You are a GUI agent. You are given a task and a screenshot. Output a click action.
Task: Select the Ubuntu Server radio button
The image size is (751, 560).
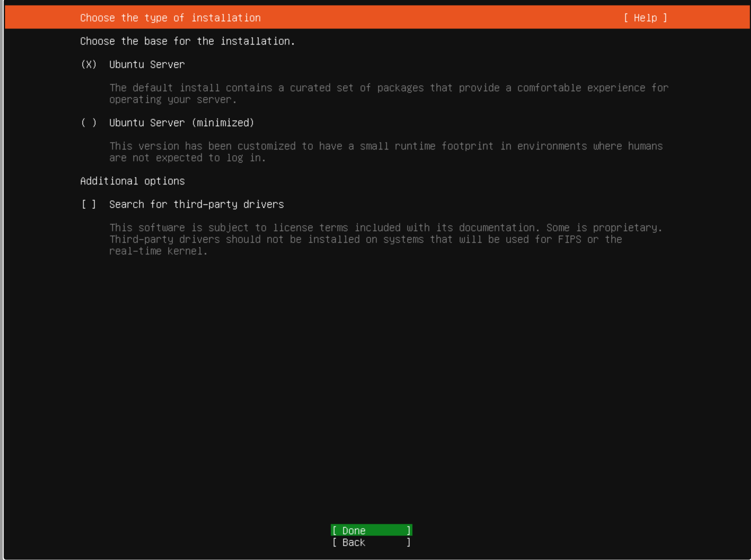[88, 65]
